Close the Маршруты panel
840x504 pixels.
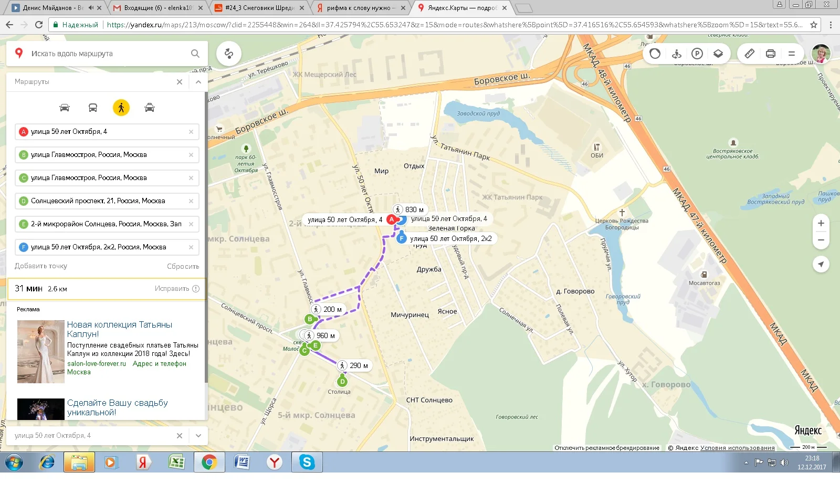click(180, 82)
